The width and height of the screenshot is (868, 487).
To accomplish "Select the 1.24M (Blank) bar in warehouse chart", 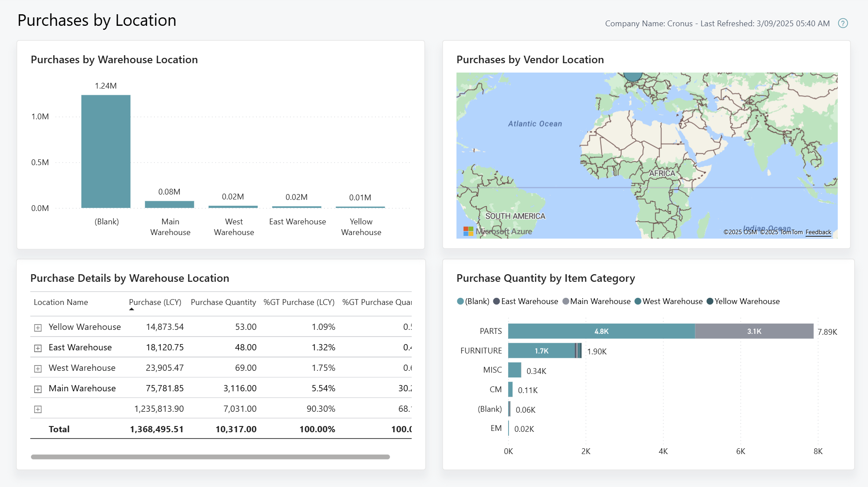I will [x=106, y=151].
